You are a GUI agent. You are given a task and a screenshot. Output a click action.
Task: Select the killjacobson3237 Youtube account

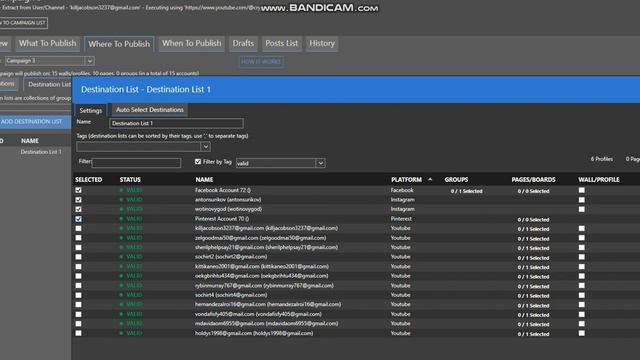(x=78, y=228)
